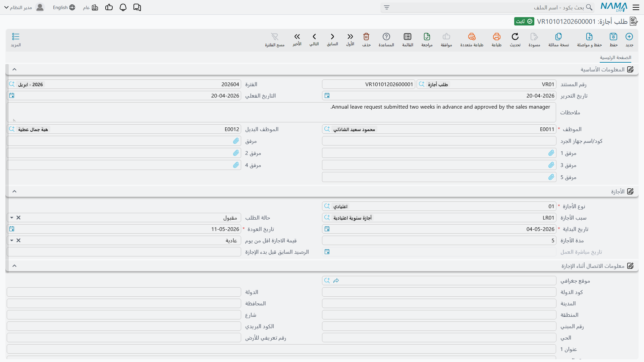This screenshot has width=644, height=362.
Task: Collapse the الأجازة section
Action: [14, 191]
